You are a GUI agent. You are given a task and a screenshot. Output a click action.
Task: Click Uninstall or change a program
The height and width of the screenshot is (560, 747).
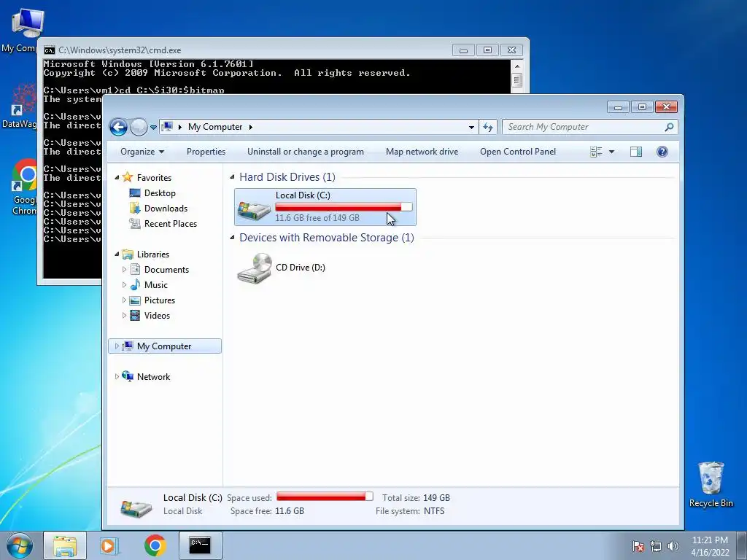[306, 152]
